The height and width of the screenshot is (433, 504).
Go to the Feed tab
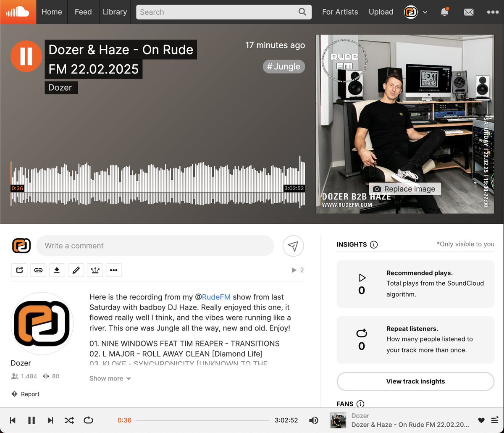pos(83,12)
